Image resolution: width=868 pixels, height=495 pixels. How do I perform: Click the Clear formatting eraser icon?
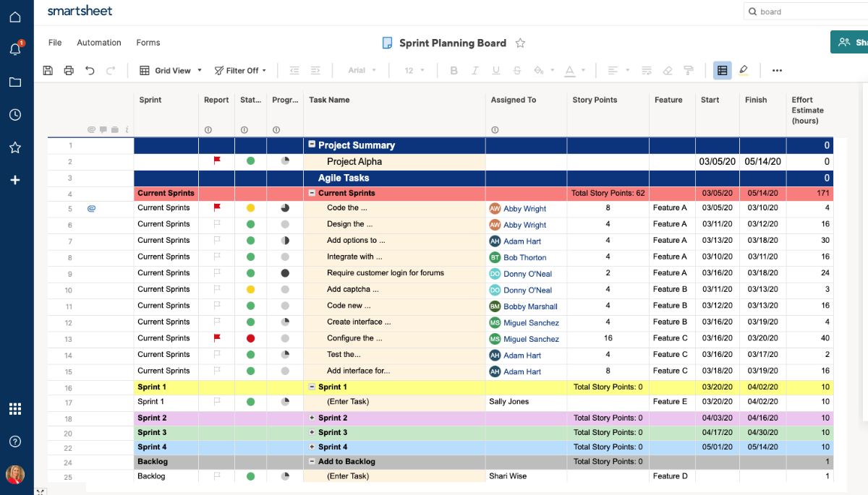point(668,71)
